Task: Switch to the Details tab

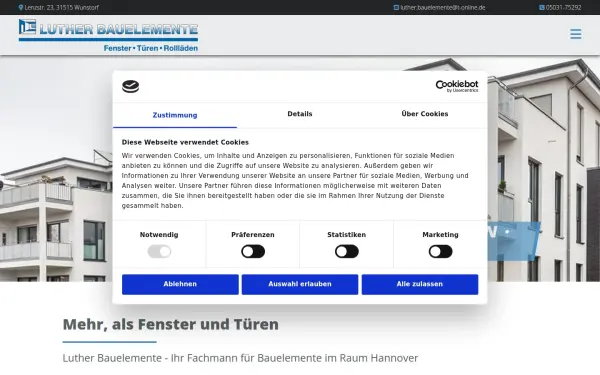Action: point(300,114)
